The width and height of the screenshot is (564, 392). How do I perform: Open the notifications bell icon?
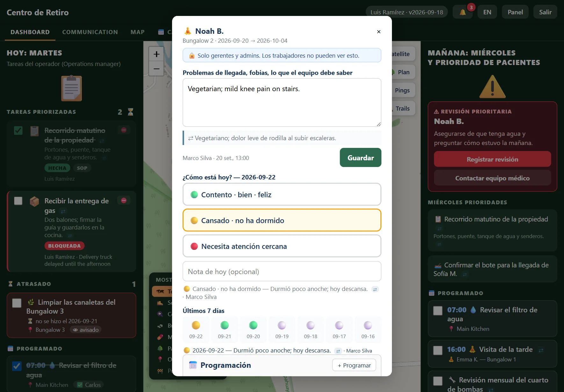462,12
